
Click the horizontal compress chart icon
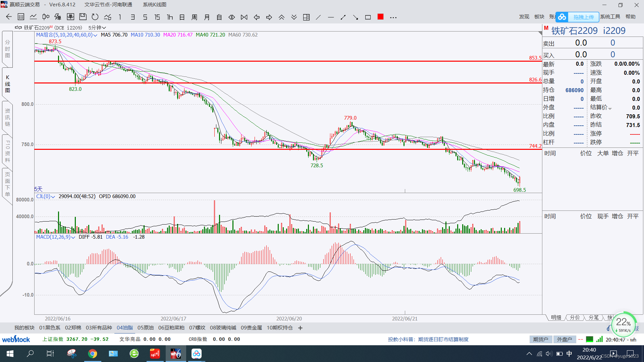(244, 17)
